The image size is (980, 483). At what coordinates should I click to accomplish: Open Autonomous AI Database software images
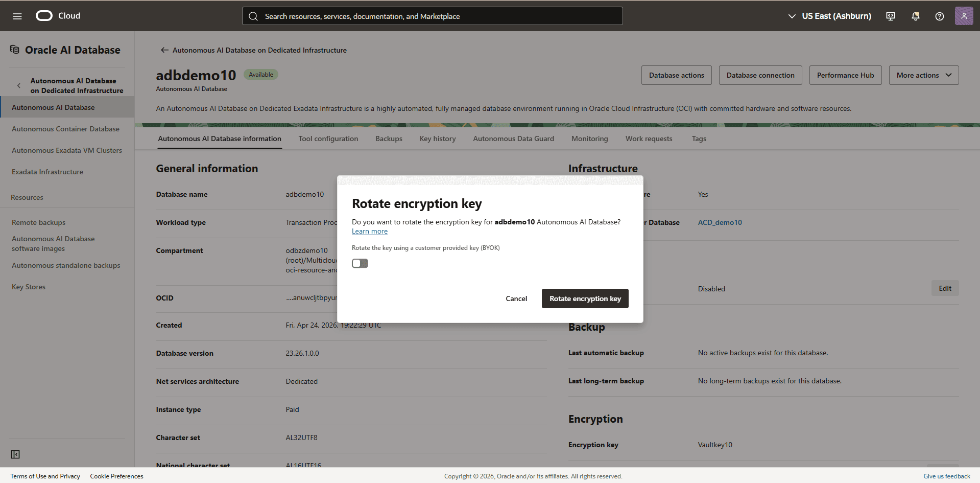click(x=53, y=244)
